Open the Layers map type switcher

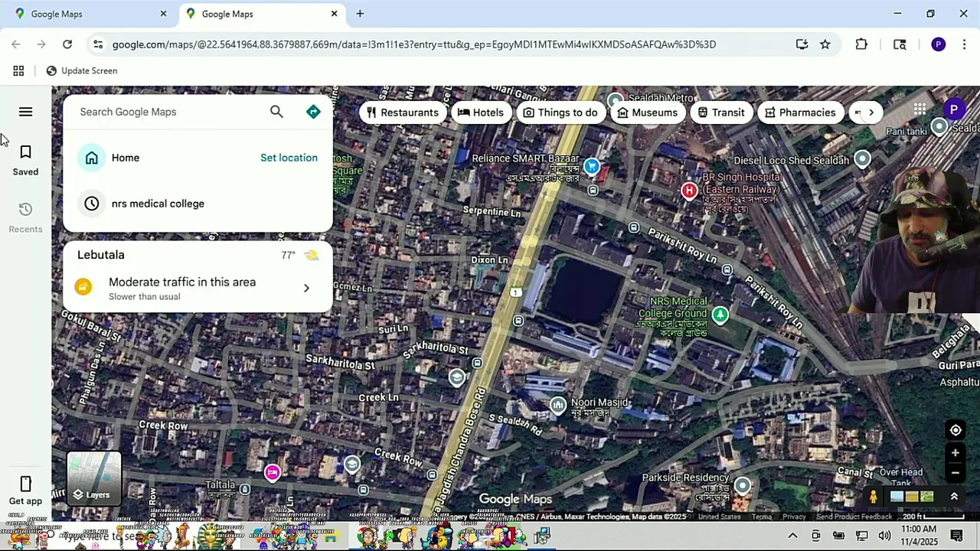(93, 478)
